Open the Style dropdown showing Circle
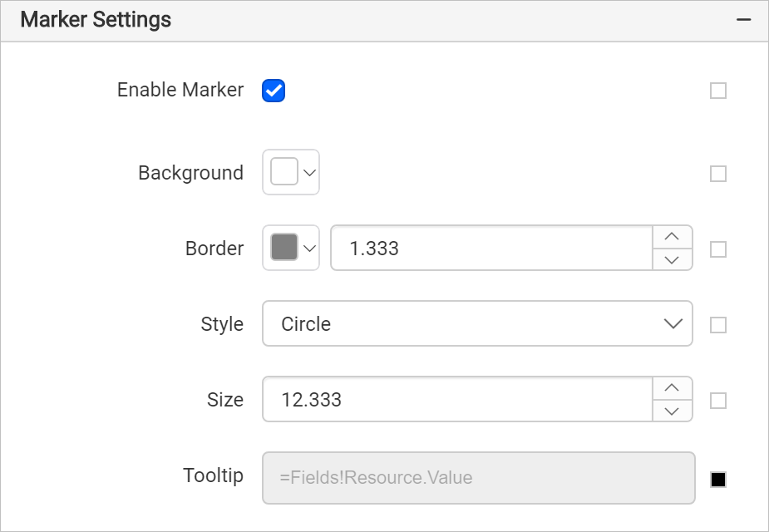Image resolution: width=769 pixels, height=532 pixels. click(x=478, y=324)
